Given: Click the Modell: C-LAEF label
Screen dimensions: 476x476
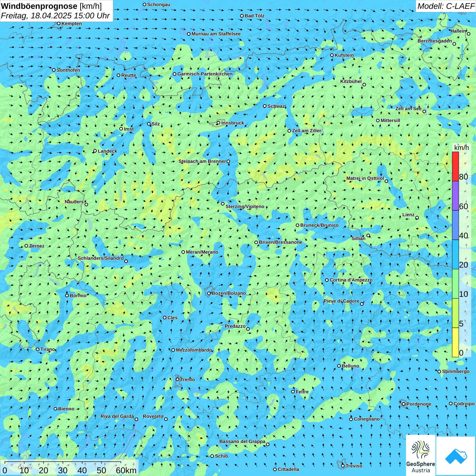Looking at the screenshot, I should coord(446,6).
